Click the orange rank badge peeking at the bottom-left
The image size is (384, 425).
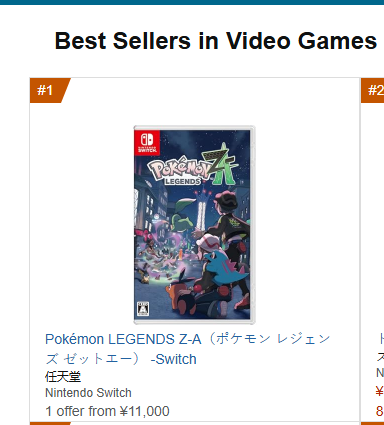click(50, 423)
